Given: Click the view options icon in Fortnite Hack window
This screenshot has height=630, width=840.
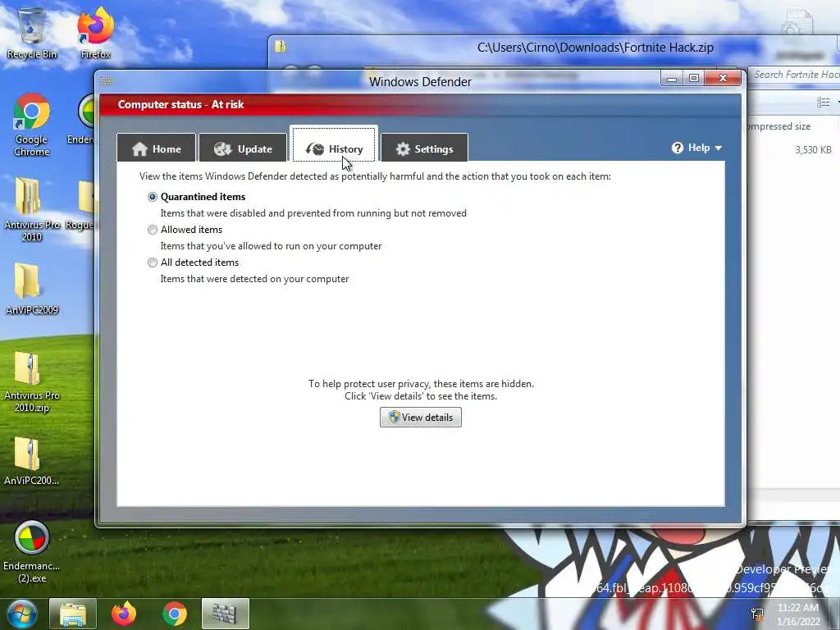Looking at the screenshot, I should pyautogui.click(x=824, y=102).
